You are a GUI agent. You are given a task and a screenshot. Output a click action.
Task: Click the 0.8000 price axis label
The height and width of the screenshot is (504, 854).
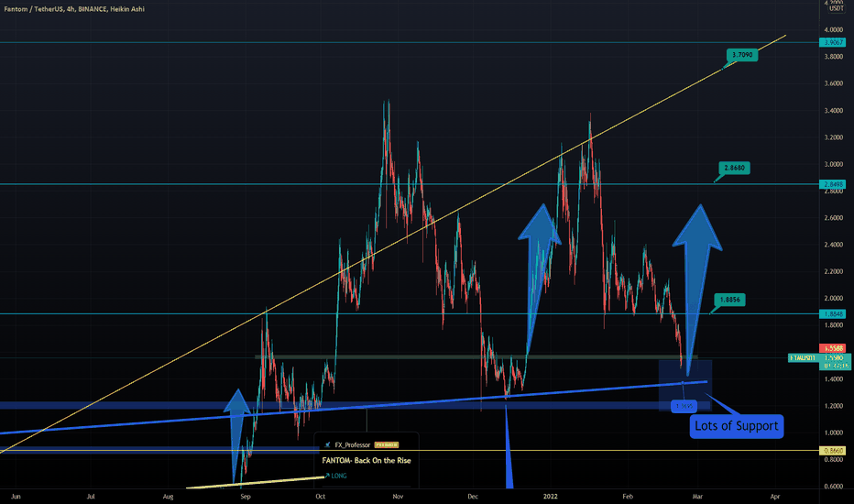coord(833,460)
